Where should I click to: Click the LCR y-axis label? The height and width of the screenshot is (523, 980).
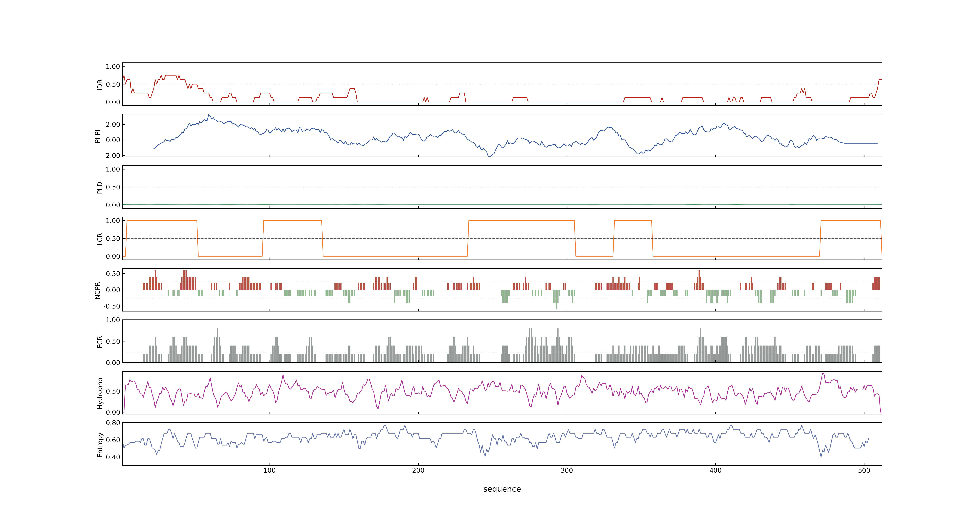pos(100,239)
